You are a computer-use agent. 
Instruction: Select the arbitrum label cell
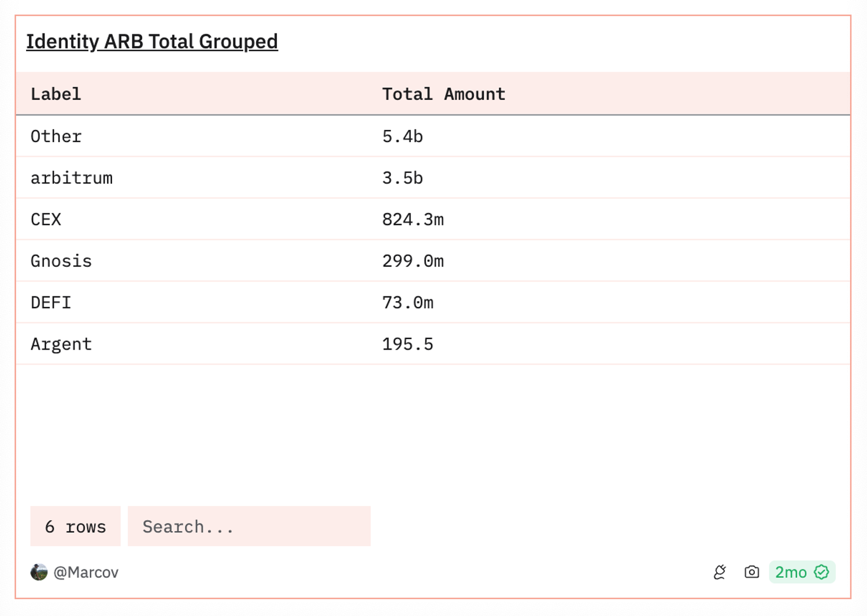click(72, 178)
